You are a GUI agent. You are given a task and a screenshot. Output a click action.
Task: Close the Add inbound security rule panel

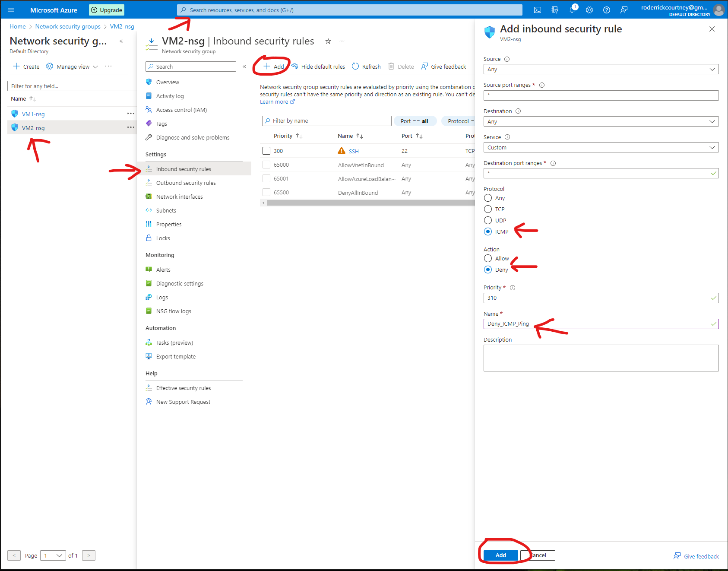click(x=712, y=29)
